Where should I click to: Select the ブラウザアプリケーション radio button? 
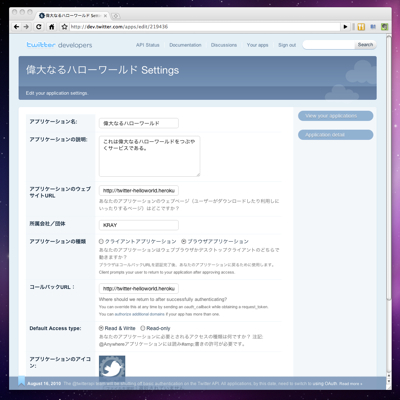click(x=183, y=241)
